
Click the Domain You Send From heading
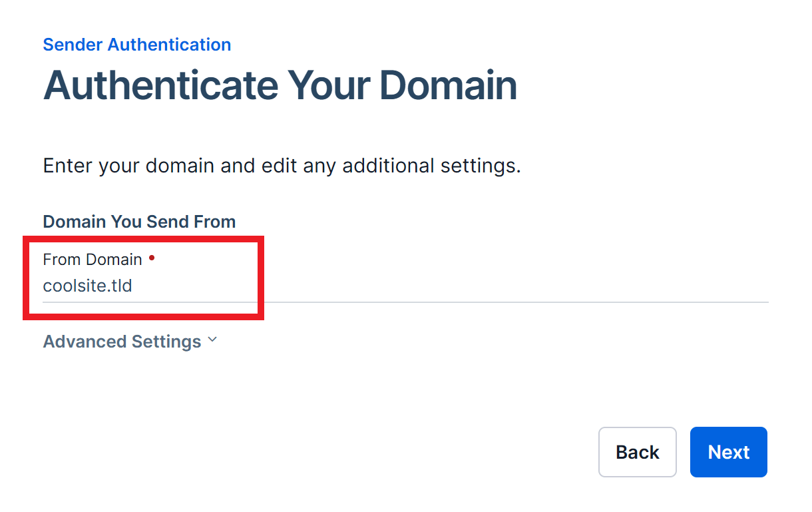click(138, 221)
